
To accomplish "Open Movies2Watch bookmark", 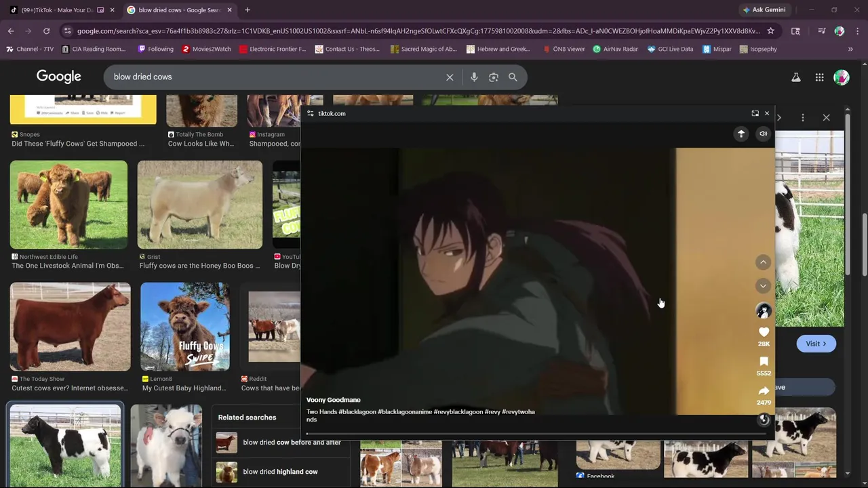I will 206,49.
